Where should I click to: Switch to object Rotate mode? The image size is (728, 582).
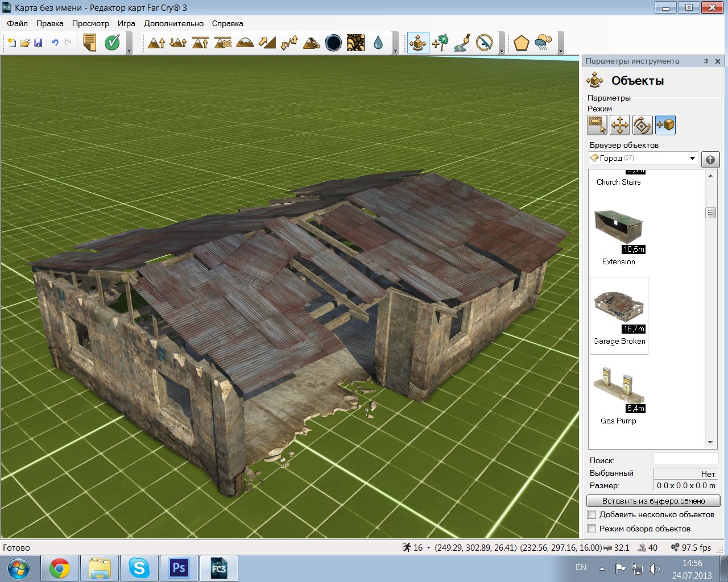coord(643,125)
